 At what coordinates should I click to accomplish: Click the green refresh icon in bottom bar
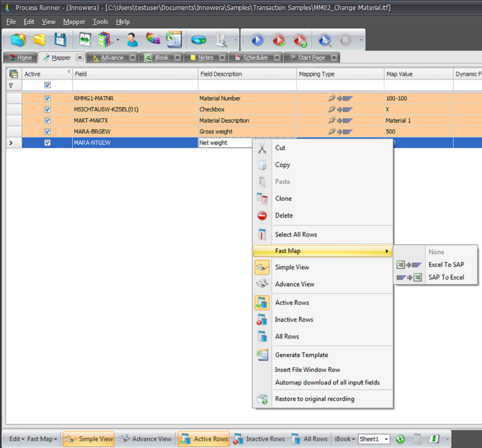click(400, 439)
